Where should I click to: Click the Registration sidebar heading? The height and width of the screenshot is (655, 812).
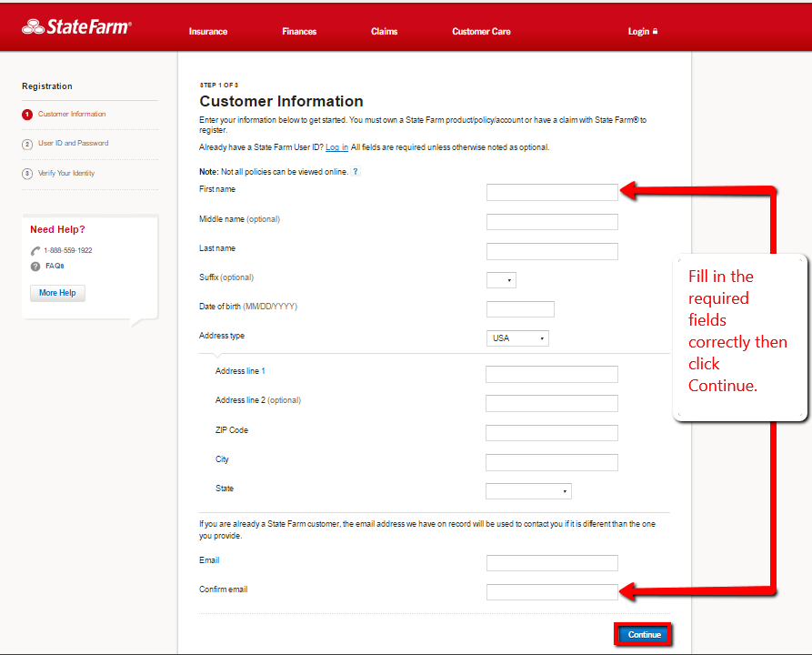coord(47,86)
